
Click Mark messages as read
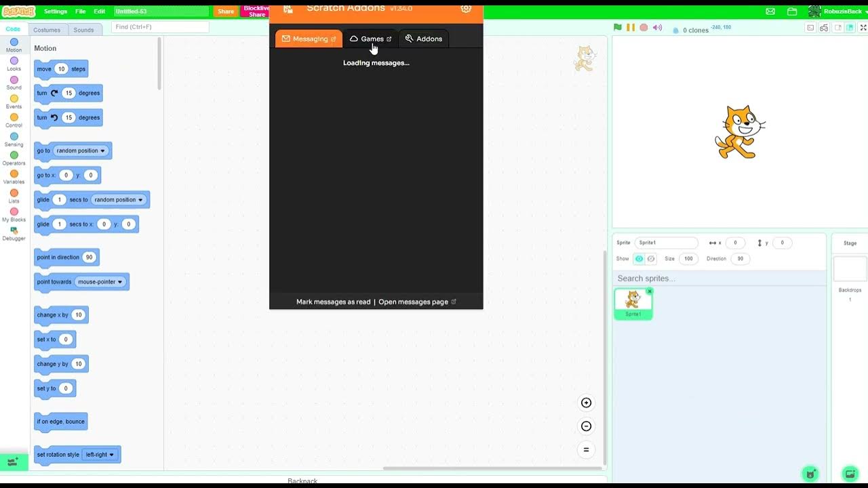pyautogui.click(x=334, y=302)
